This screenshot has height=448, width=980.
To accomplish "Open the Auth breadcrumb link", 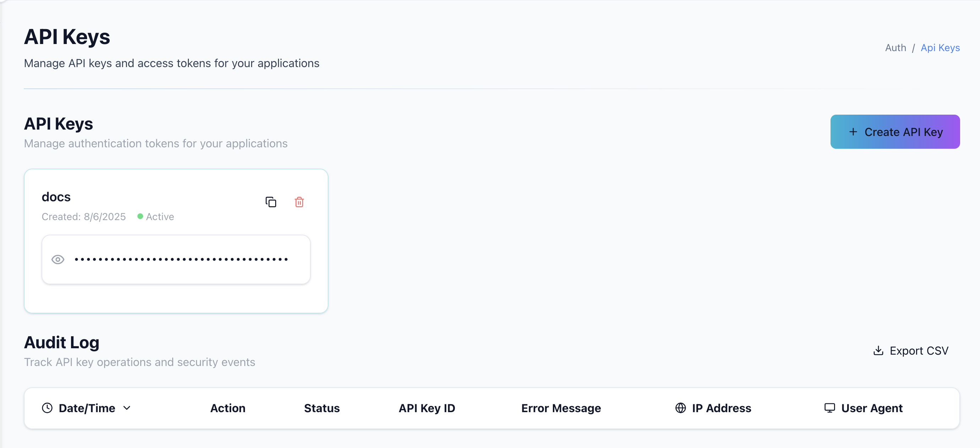I will click(895, 48).
